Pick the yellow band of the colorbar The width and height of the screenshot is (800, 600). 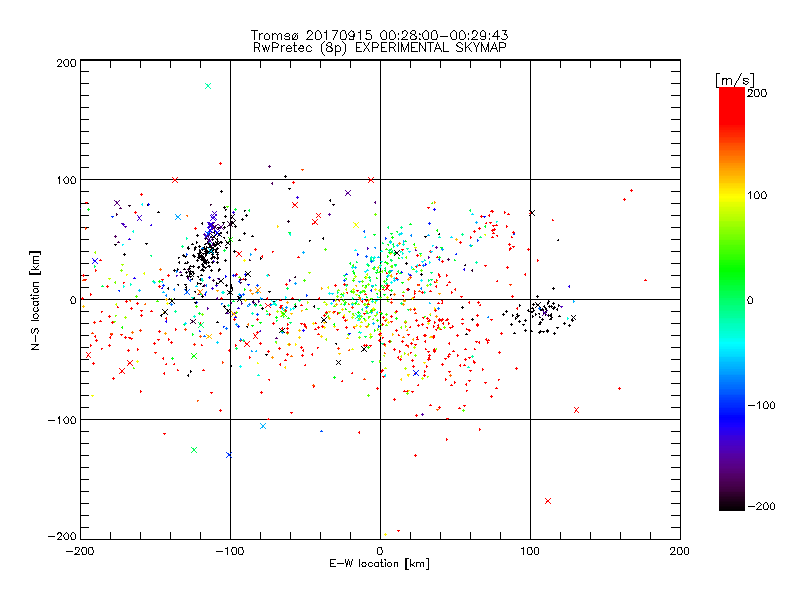click(x=732, y=196)
